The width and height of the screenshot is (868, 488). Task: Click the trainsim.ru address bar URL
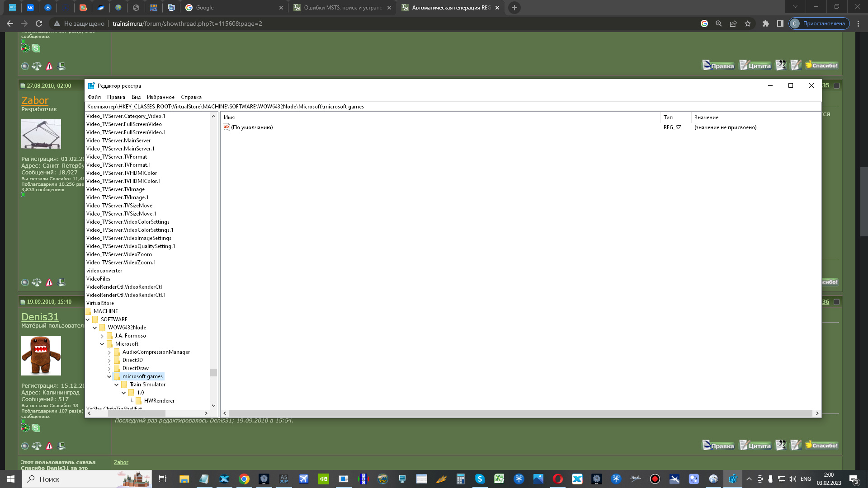187,23
